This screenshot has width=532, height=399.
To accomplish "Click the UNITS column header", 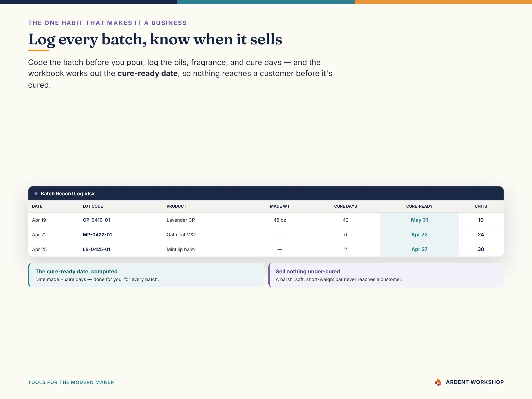I will click(481, 206).
